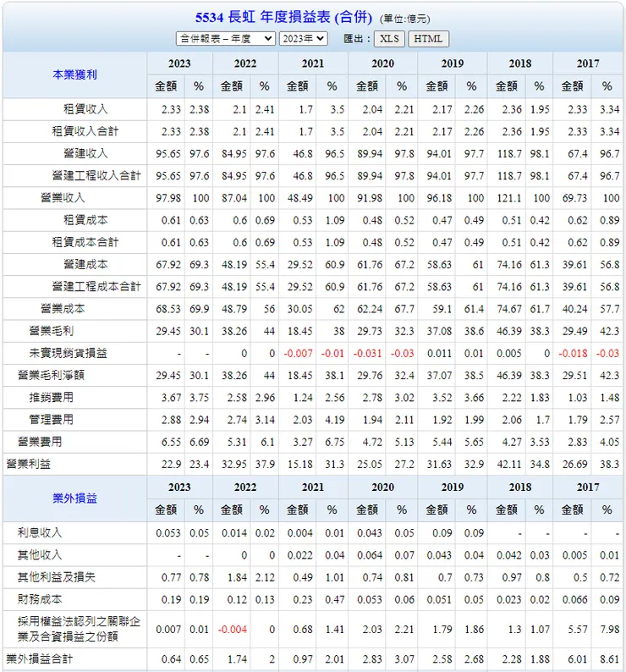Click the 2020 業外損益合計 amount 2.83
626x672 pixels.
pos(373,659)
